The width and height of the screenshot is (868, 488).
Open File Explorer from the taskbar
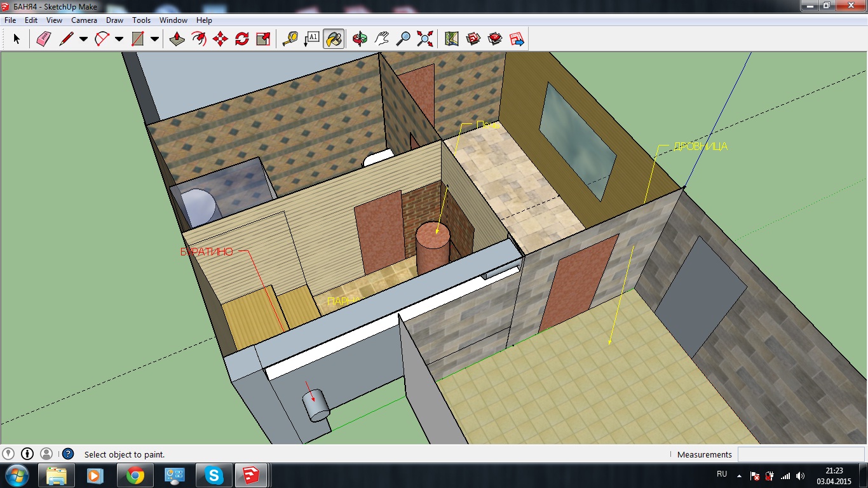(57, 475)
